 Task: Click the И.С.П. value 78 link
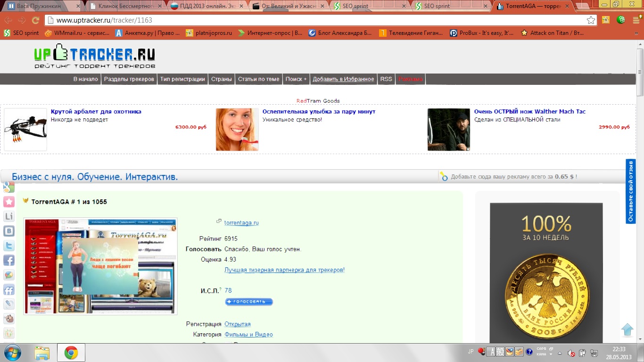tap(228, 290)
